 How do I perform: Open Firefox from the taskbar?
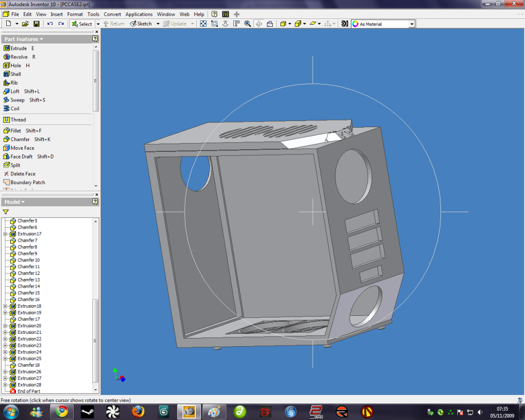pos(137,412)
